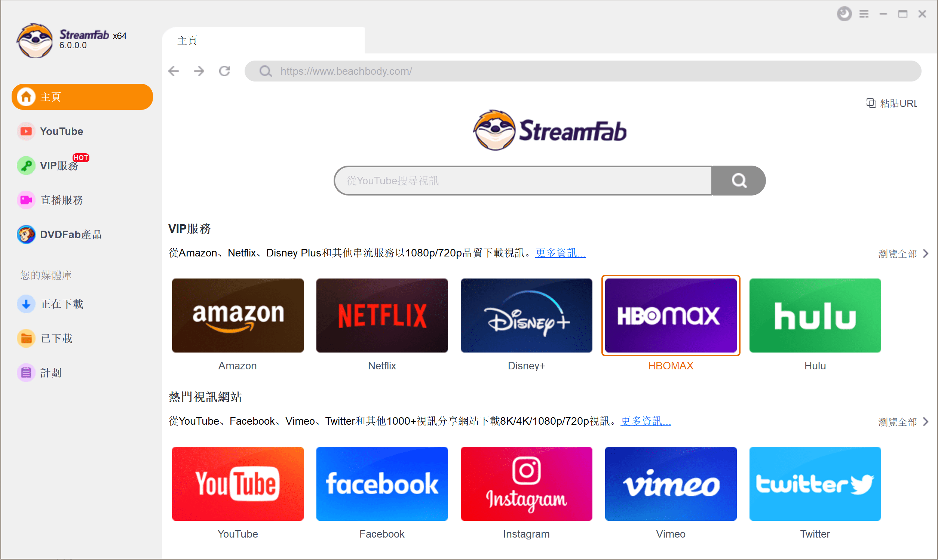
Task: Open the HBOMAX service tile
Action: [x=671, y=316]
